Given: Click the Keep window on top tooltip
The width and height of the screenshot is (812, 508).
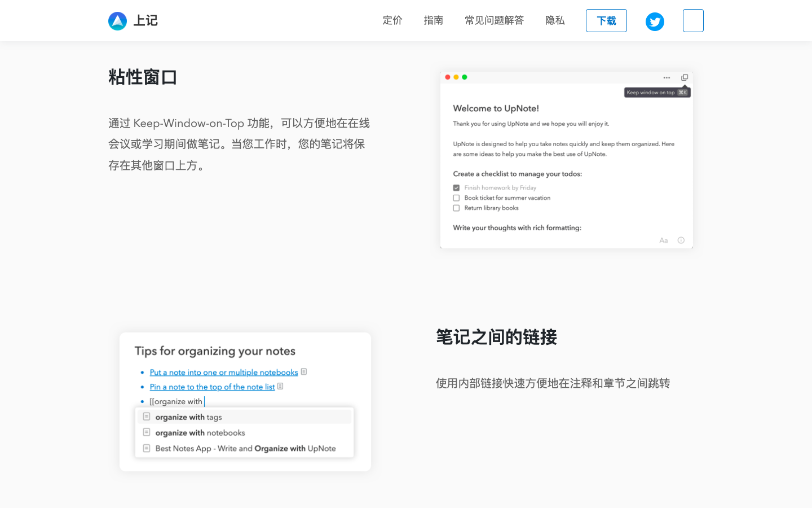Looking at the screenshot, I should click(657, 93).
